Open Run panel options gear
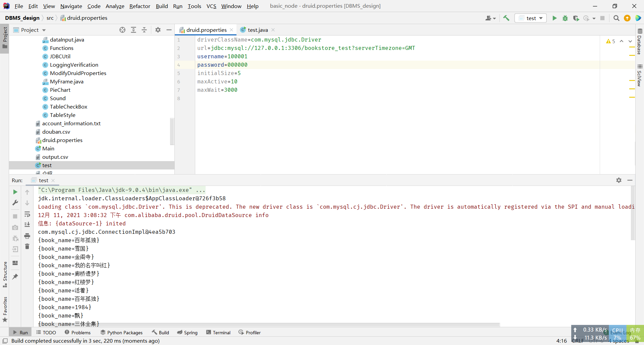The image size is (644, 345). 619,180
